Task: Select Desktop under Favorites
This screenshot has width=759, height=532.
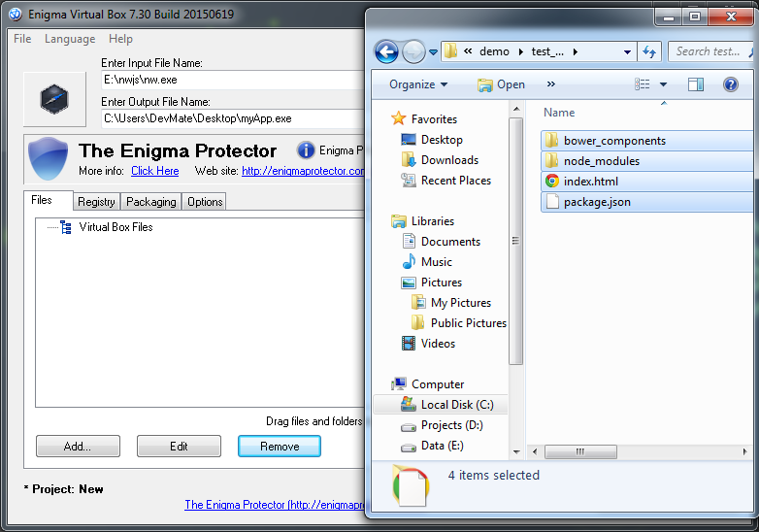Action: point(442,140)
